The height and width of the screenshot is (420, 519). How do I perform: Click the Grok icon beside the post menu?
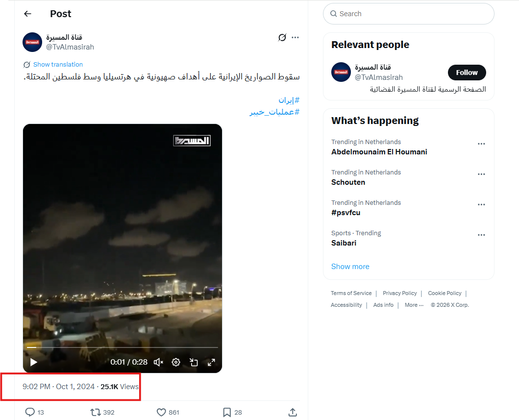coord(282,37)
